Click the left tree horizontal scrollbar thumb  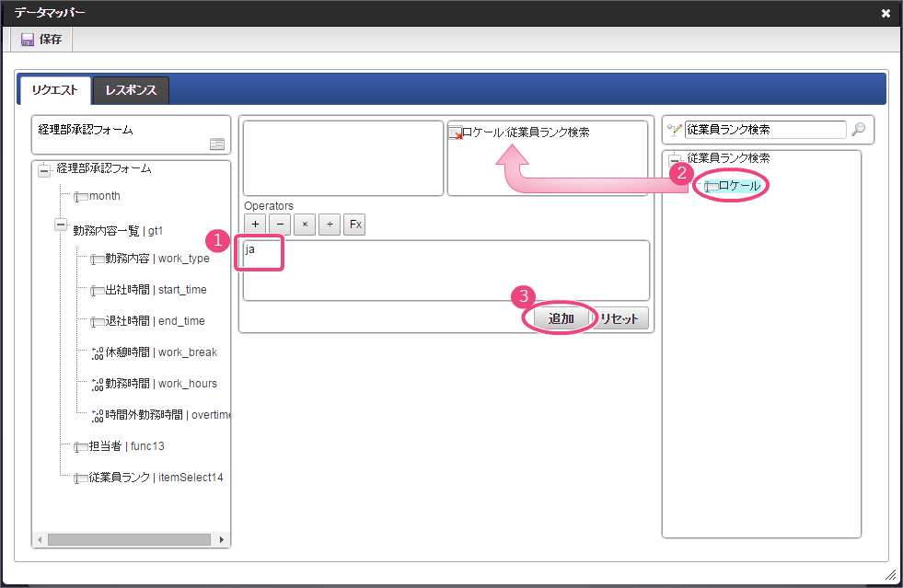[129, 539]
